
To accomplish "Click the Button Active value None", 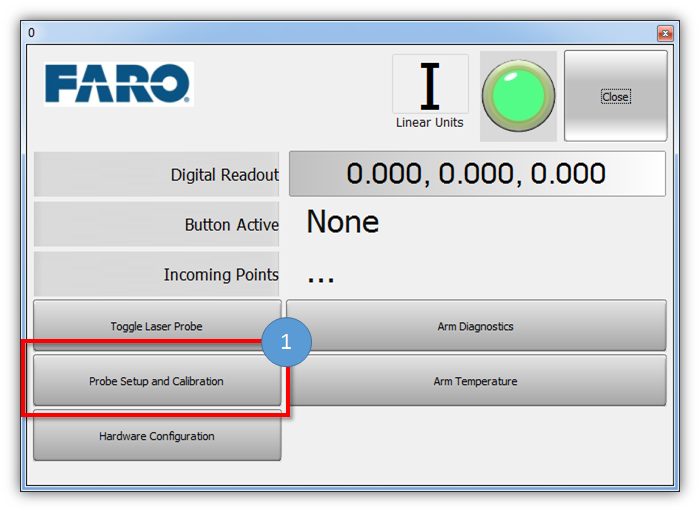I will coord(342,222).
